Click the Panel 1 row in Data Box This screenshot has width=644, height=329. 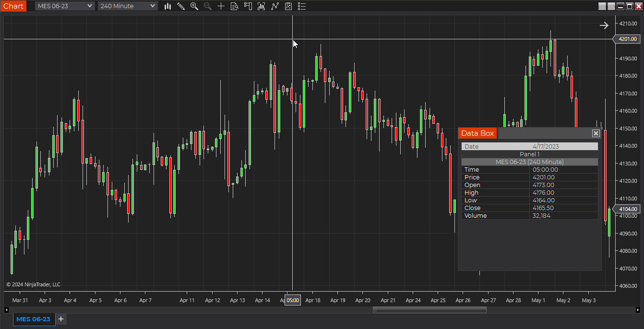coord(530,154)
